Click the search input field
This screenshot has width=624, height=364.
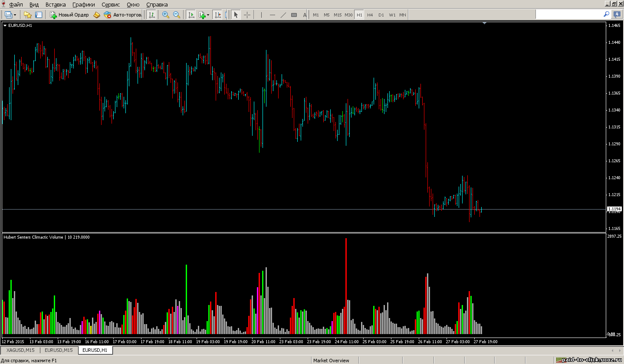(x=569, y=14)
